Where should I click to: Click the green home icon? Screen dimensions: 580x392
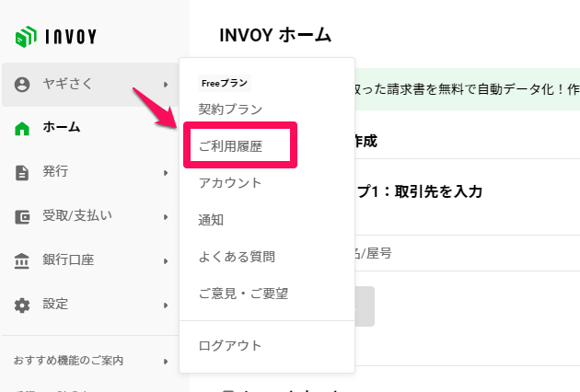pos(22,128)
